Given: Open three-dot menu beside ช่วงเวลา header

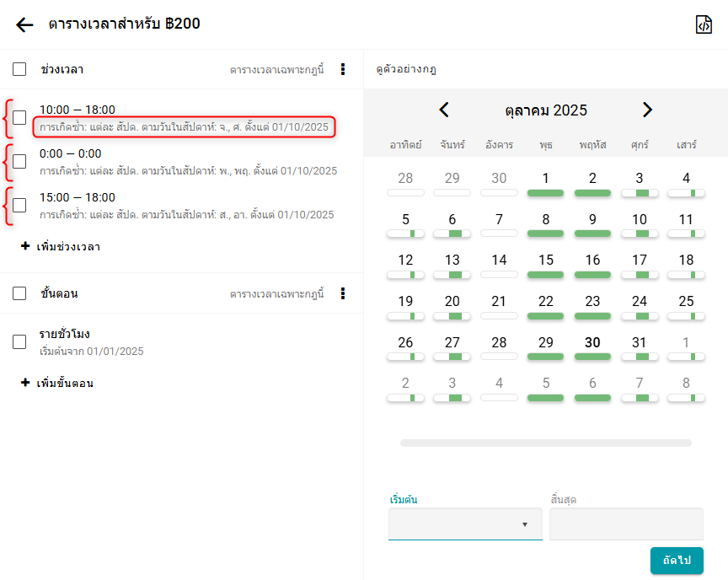Looking at the screenshot, I should (342, 69).
